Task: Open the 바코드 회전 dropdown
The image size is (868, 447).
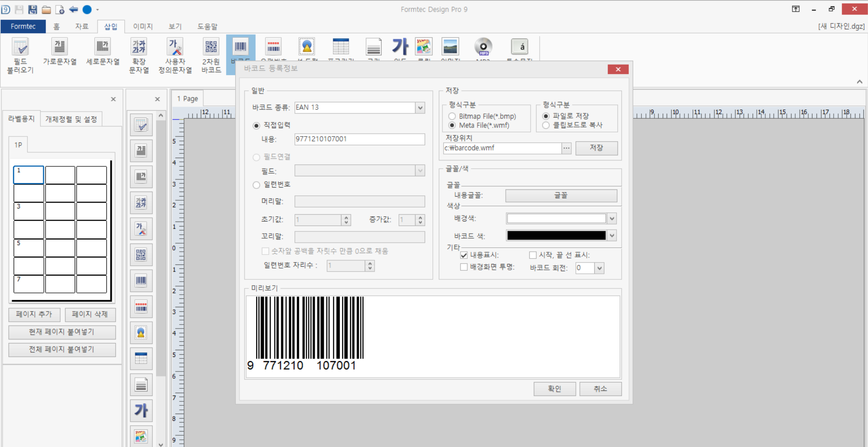Action: [599, 268]
